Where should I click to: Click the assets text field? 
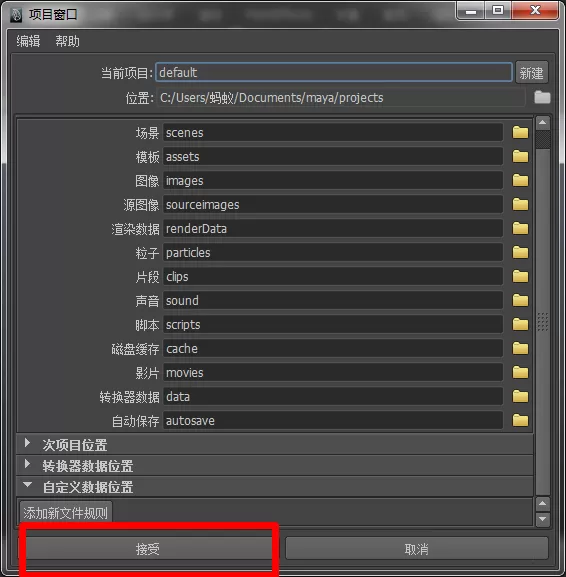(x=333, y=156)
